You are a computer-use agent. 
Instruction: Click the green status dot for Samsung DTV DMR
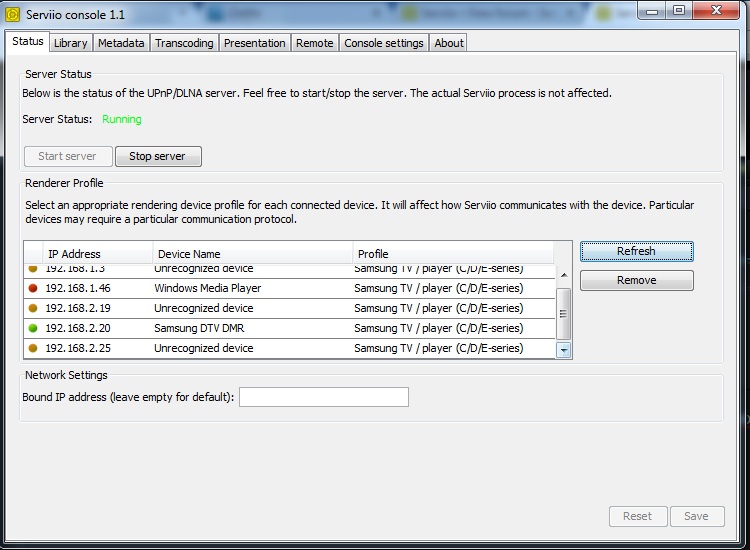click(x=33, y=328)
